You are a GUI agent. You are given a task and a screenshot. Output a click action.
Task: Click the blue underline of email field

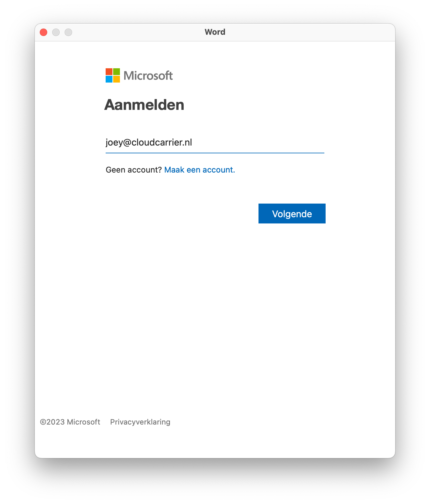click(x=215, y=153)
